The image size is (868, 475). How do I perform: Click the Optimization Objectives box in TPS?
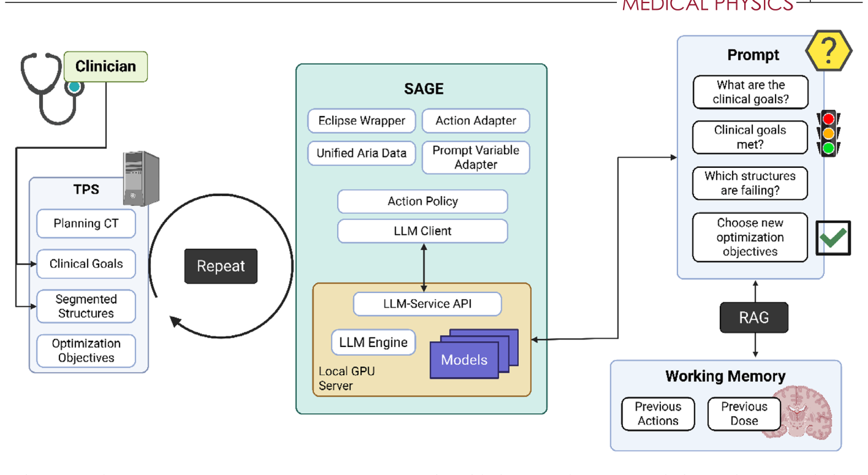pyautogui.click(x=86, y=351)
